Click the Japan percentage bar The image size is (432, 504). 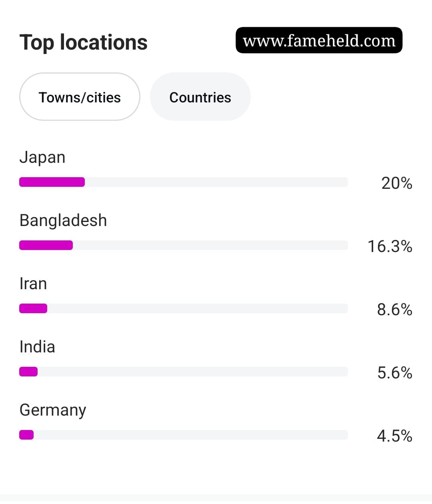(x=184, y=182)
